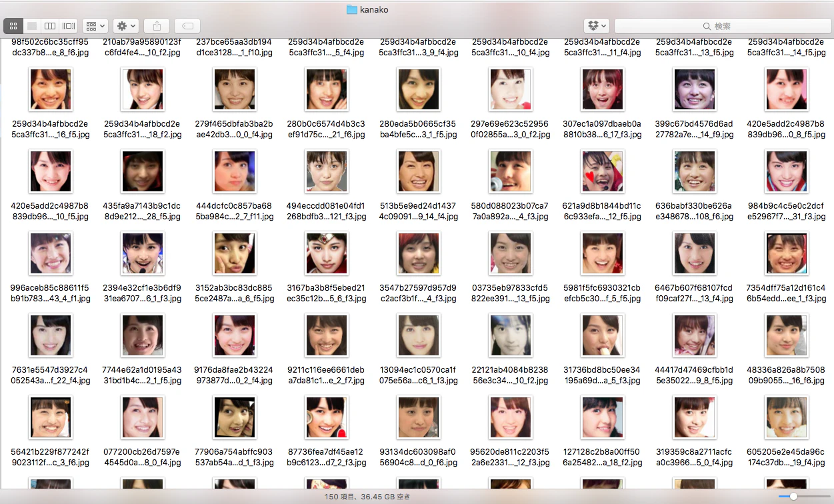Select thumbnail of 7354dff75a12d161c4 file

click(x=787, y=253)
